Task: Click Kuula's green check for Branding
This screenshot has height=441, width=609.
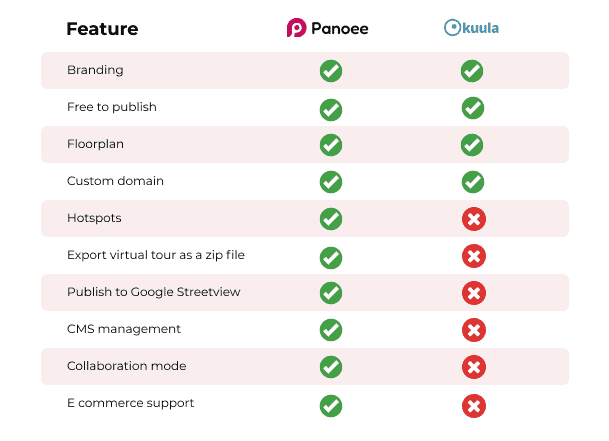Action: pos(472,71)
